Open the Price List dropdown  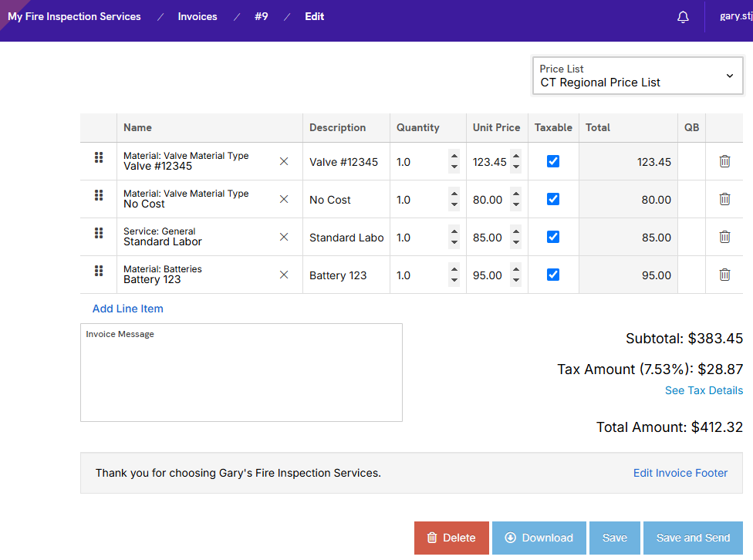[638, 76]
